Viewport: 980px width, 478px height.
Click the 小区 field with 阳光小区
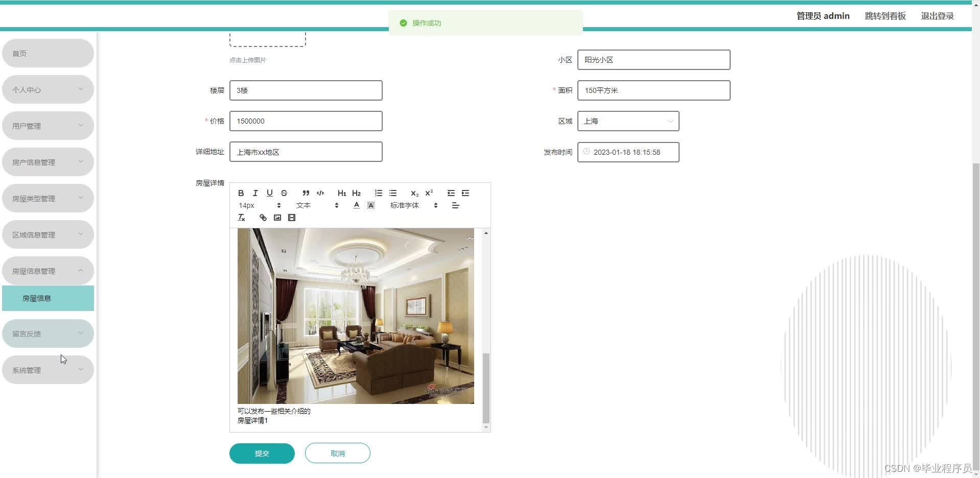pyautogui.click(x=654, y=60)
